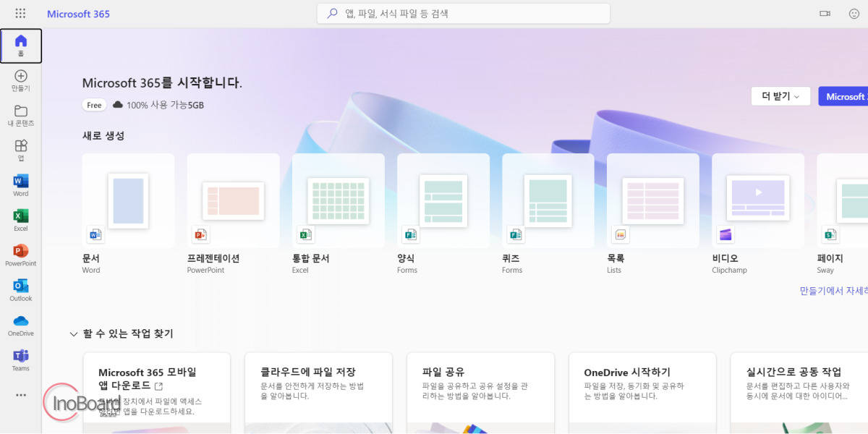Click the video camera icon in header

pyautogui.click(x=825, y=14)
